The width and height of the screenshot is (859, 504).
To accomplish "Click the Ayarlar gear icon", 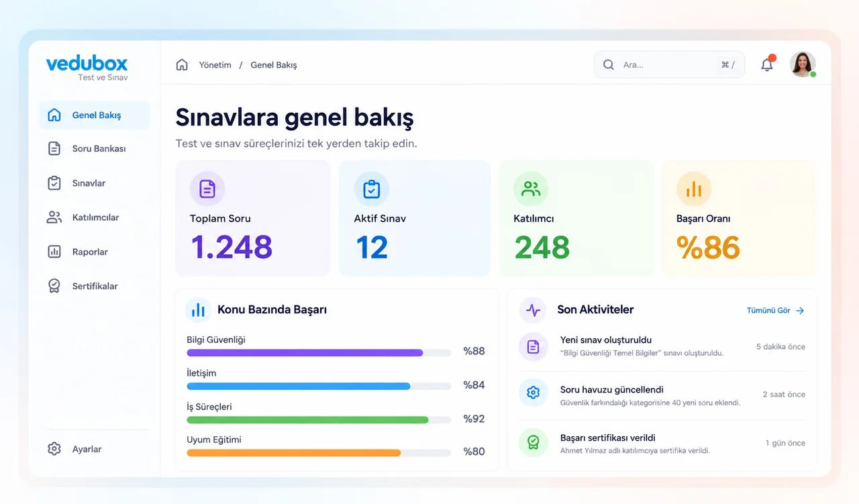I will pos(54,449).
